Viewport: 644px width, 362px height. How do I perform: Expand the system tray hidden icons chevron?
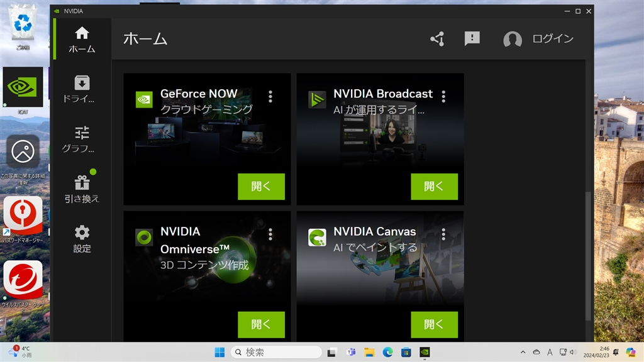[x=523, y=352]
